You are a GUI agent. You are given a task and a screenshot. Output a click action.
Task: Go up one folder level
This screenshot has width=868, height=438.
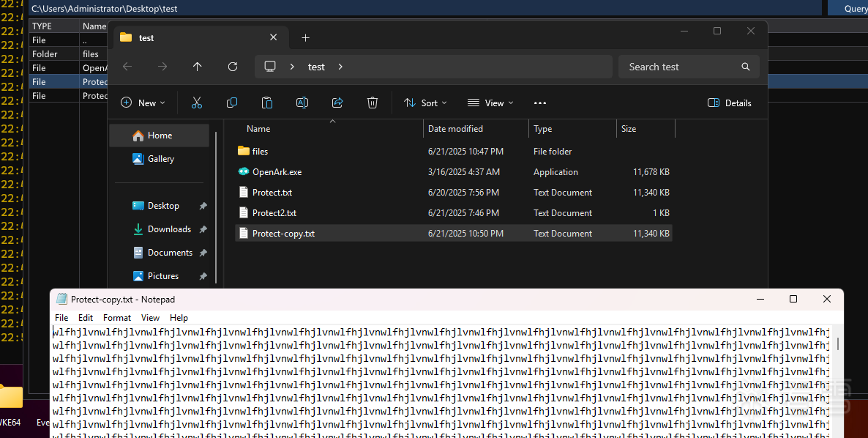coord(197,67)
